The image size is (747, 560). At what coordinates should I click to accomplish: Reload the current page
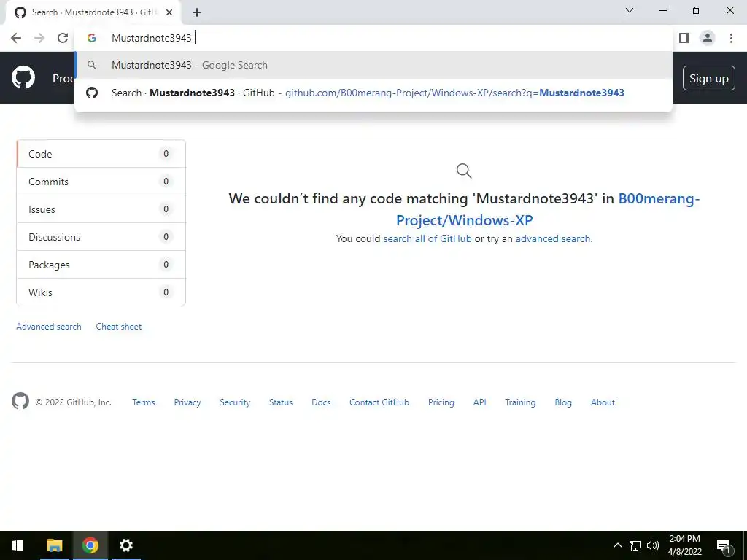(63, 38)
